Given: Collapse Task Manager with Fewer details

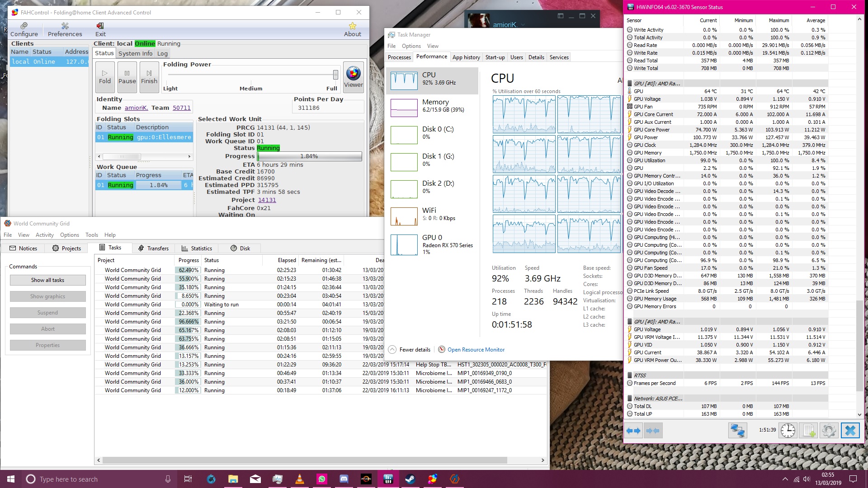Looking at the screenshot, I should tap(410, 350).
